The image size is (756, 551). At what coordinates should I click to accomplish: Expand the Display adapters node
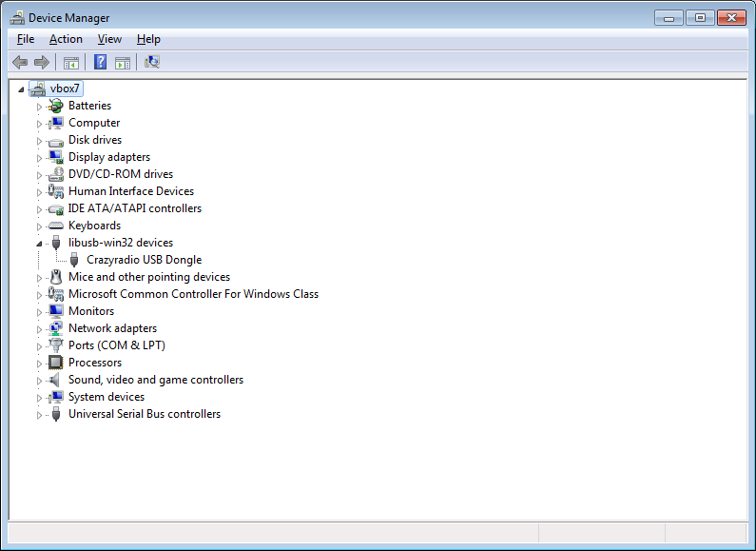(x=40, y=157)
